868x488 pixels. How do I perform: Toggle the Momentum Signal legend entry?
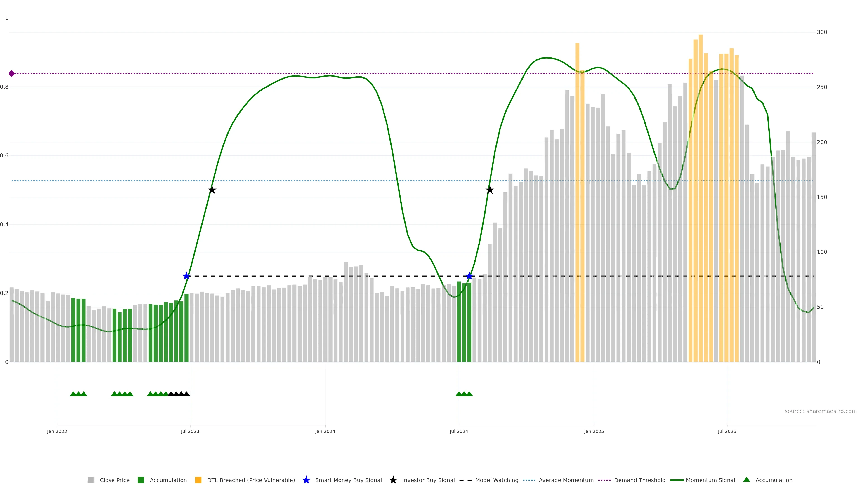[710, 480]
